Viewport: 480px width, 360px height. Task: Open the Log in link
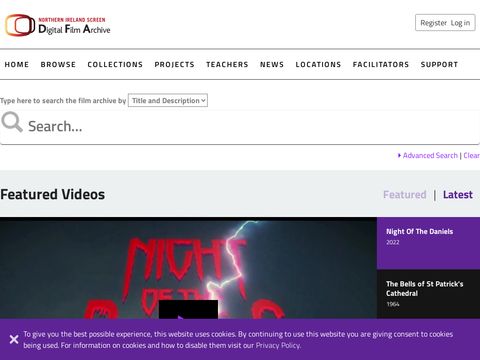460,23
